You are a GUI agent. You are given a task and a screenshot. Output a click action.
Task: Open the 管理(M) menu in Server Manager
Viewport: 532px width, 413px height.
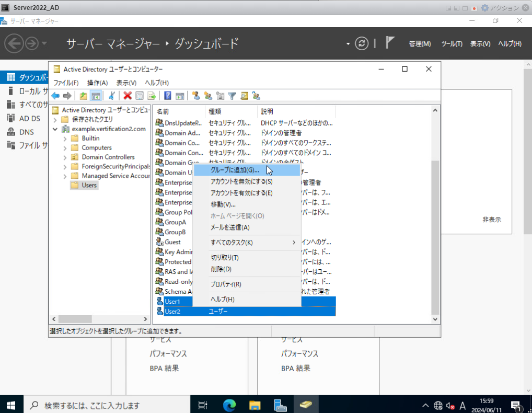click(420, 44)
